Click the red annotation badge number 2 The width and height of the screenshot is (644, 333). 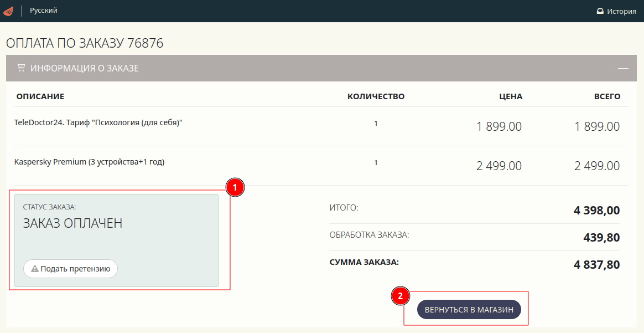[x=401, y=296]
